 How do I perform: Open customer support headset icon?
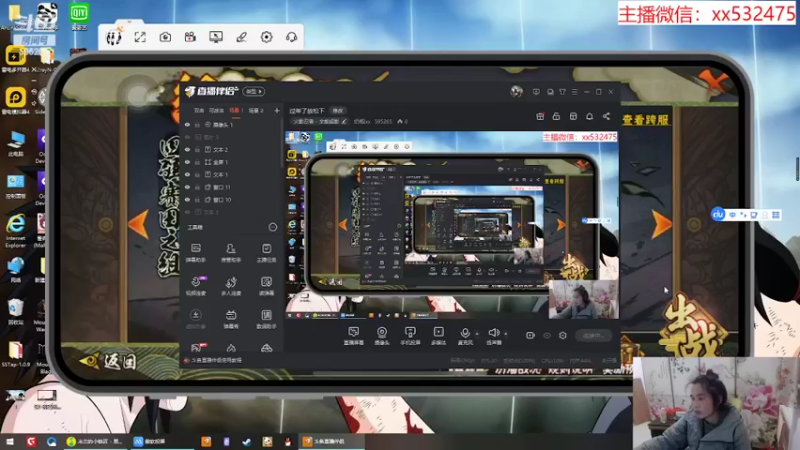tap(291, 37)
